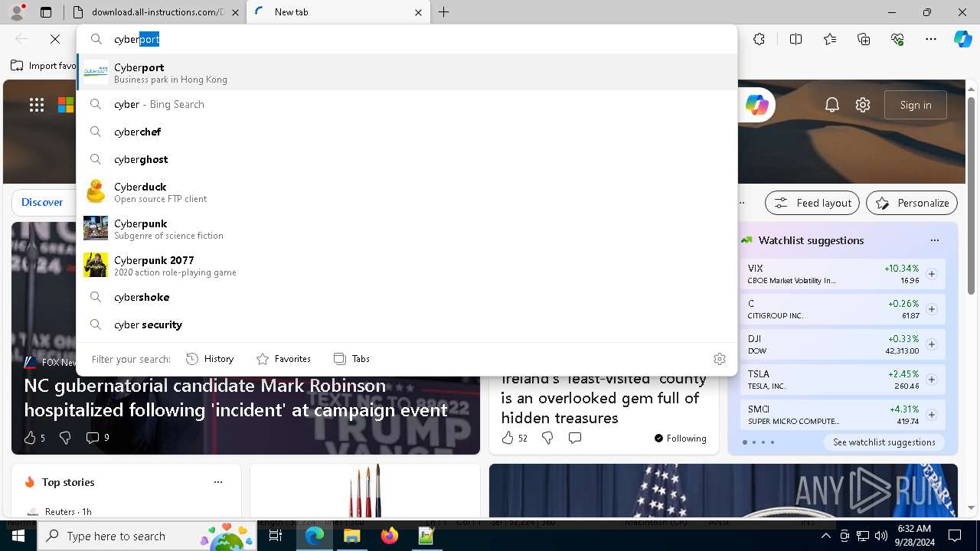Viewport: 980px width, 551px height.
Task: Click in the address bar text field
Action: click(421, 39)
